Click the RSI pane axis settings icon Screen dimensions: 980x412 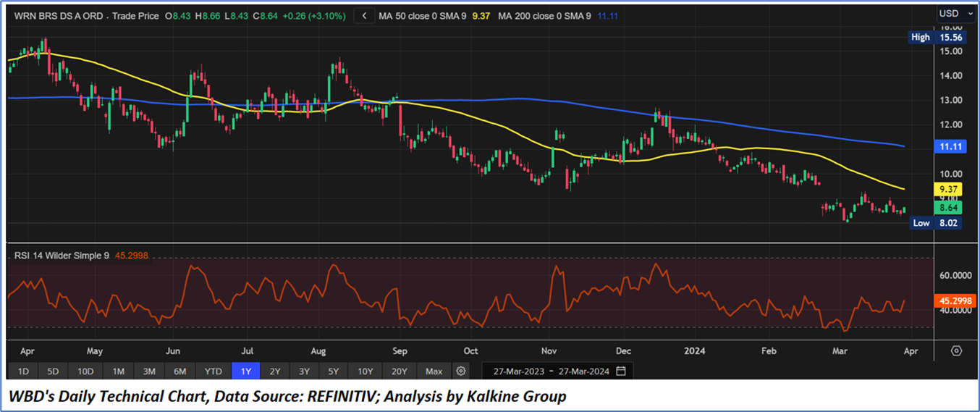956,351
